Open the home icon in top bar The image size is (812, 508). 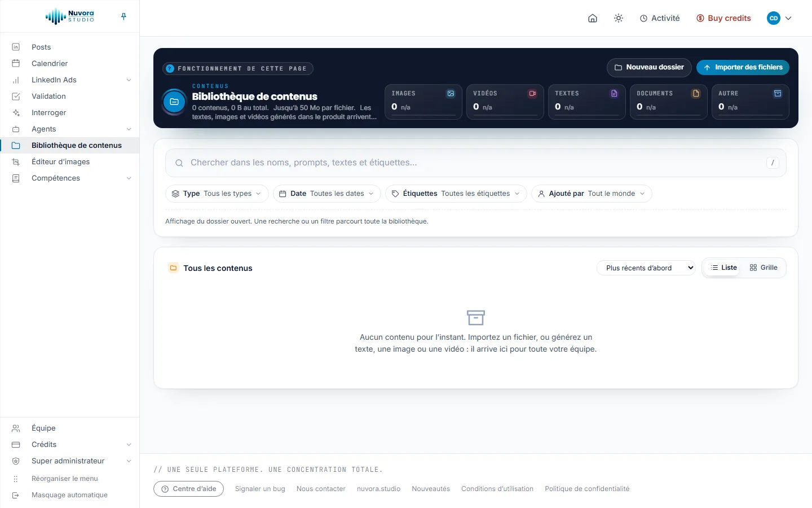pos(593,18)
